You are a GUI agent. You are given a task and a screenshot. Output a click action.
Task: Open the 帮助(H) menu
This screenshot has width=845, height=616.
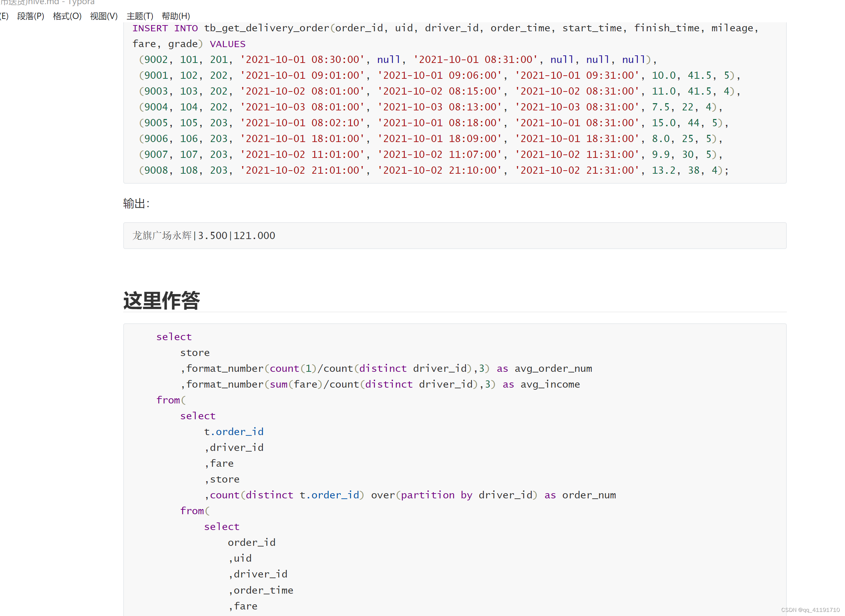(x=176, y=16)
